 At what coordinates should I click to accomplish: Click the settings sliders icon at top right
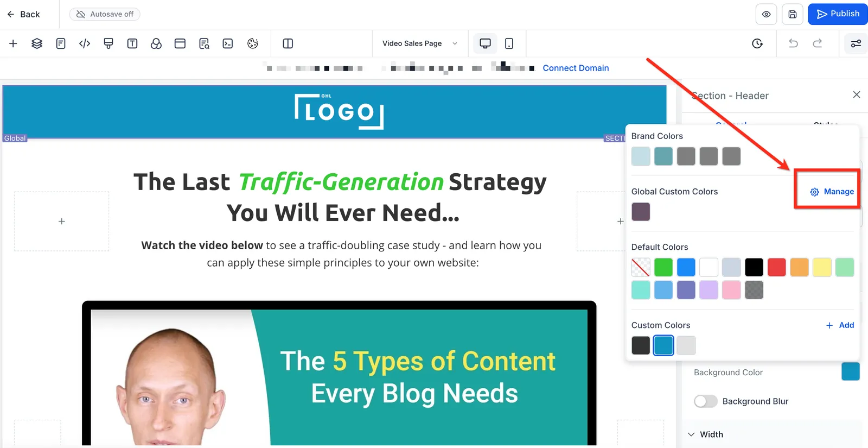[x=856, y=43]
